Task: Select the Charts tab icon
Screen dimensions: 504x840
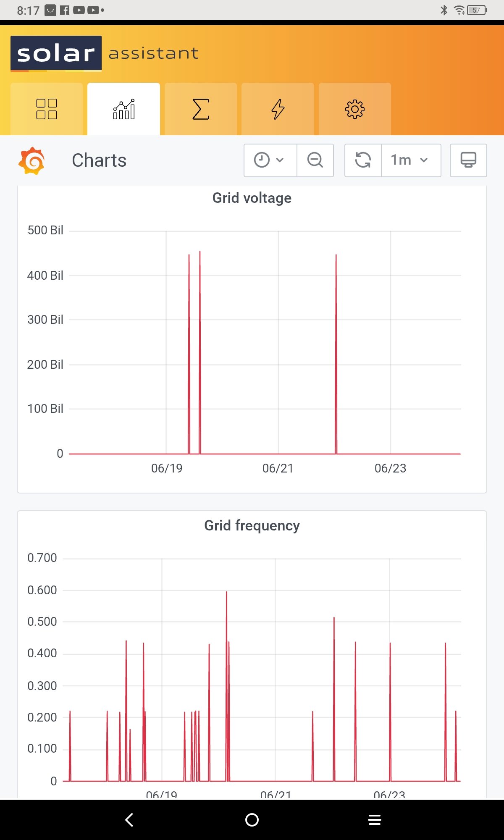Action: pos(124,109)
